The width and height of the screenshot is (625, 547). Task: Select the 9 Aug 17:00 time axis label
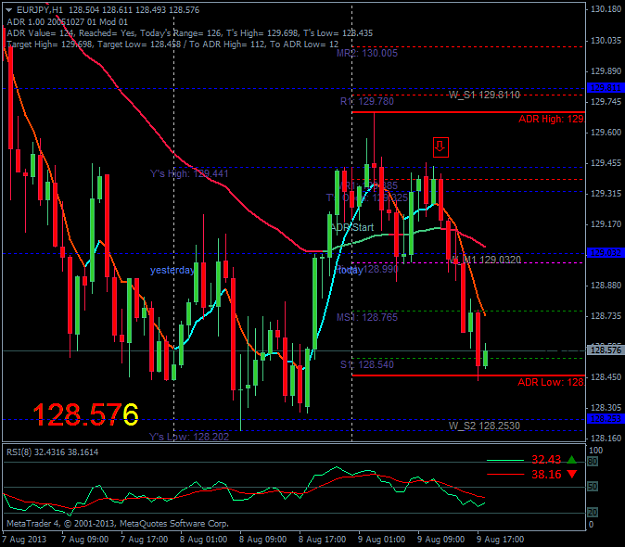[x=501, y=539]
